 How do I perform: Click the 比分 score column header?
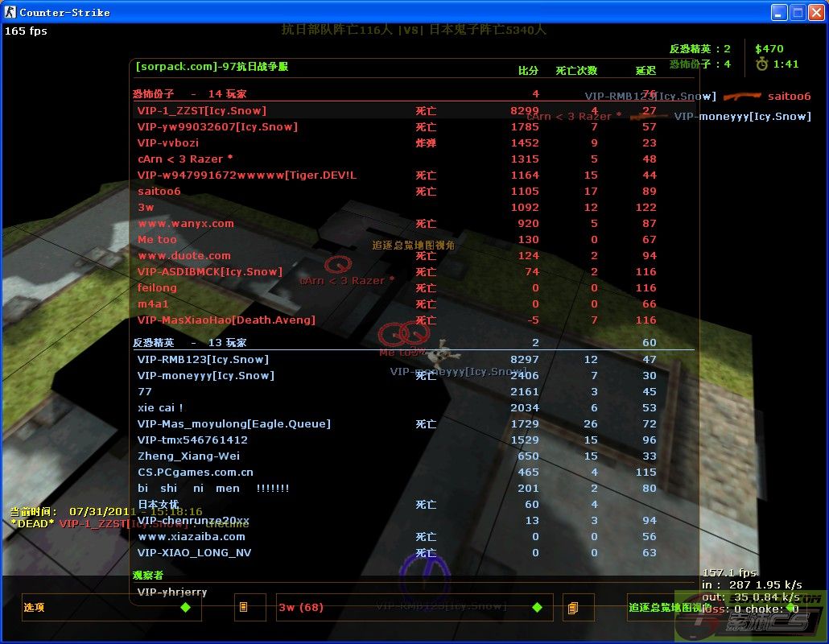(528, 71)
